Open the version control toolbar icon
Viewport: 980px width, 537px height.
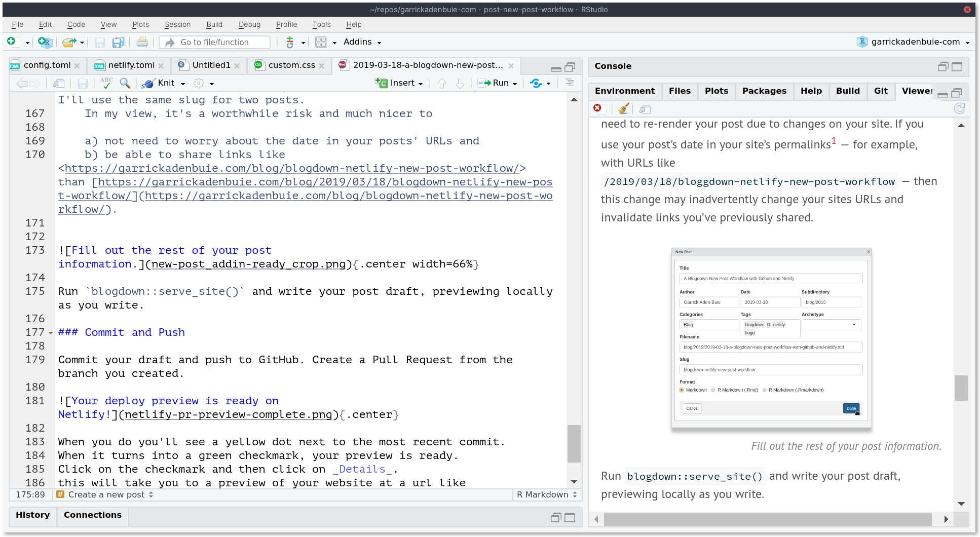[290, 42]
